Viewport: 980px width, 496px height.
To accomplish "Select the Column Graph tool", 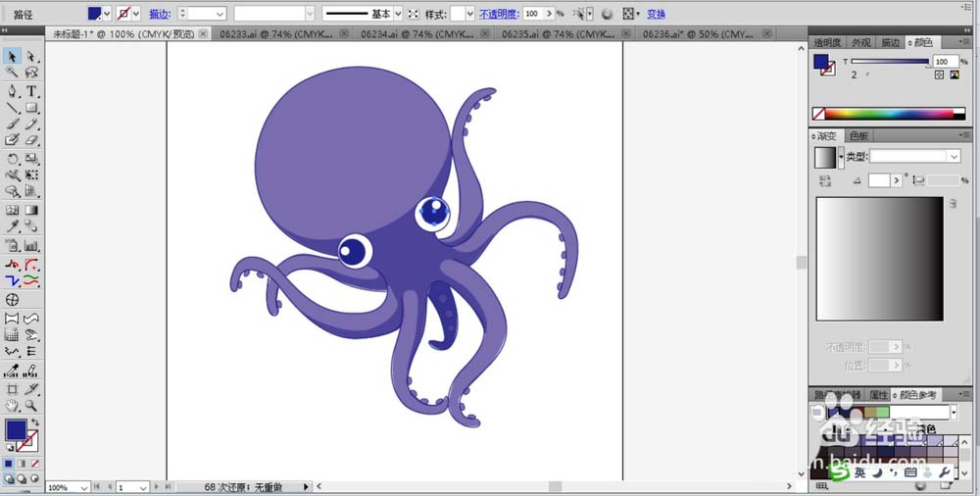I will (32, 245).
